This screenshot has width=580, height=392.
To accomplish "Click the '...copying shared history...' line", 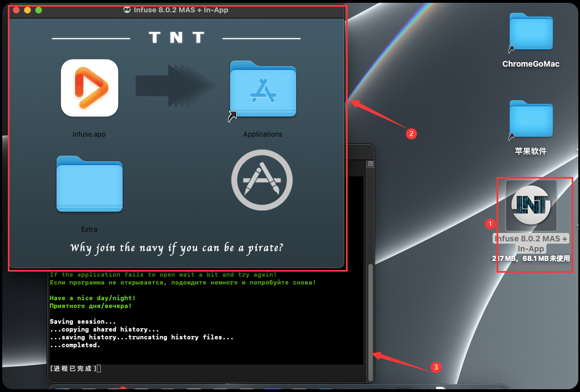I will (x=104, y=329).
